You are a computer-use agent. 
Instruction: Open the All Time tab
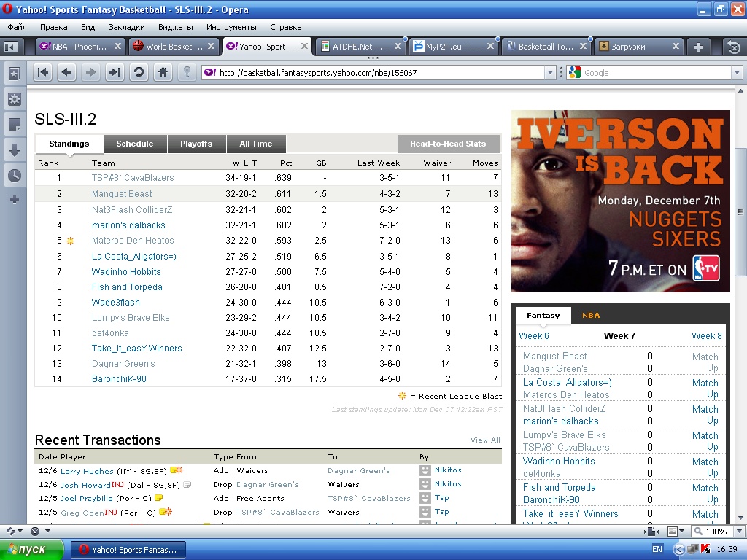(x=256, y=144)
